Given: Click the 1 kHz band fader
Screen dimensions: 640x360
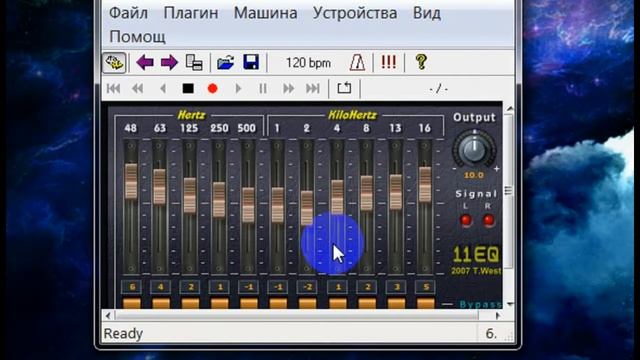Looking at the screenshot, I should coord(278,204).
